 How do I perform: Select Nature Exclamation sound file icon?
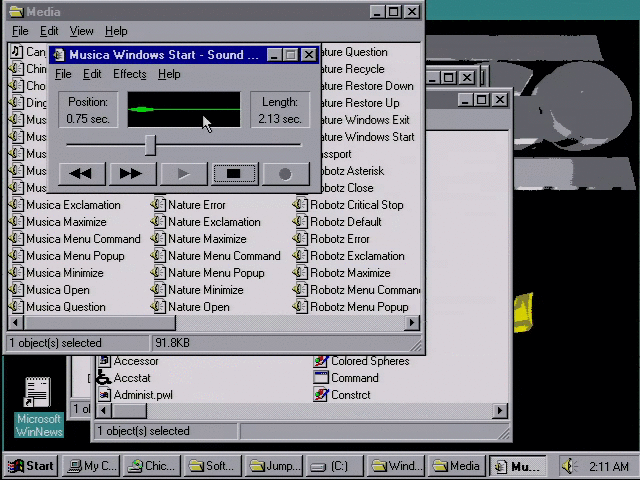tap(158, 222)
